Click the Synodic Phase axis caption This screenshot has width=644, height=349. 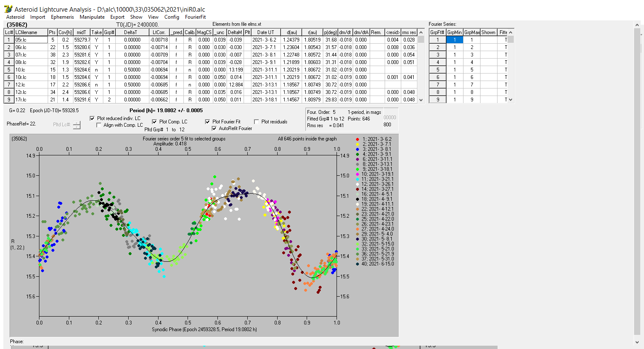click(x=204, y=329)
